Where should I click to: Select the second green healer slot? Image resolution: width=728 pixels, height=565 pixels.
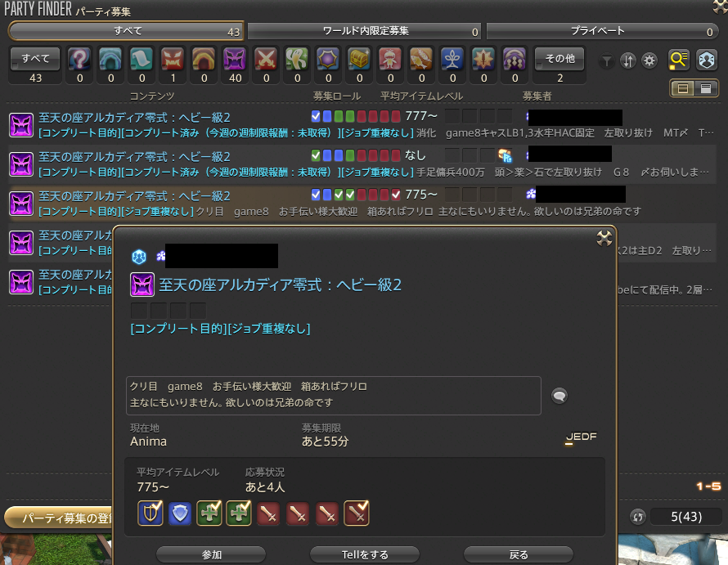point(239,513)
